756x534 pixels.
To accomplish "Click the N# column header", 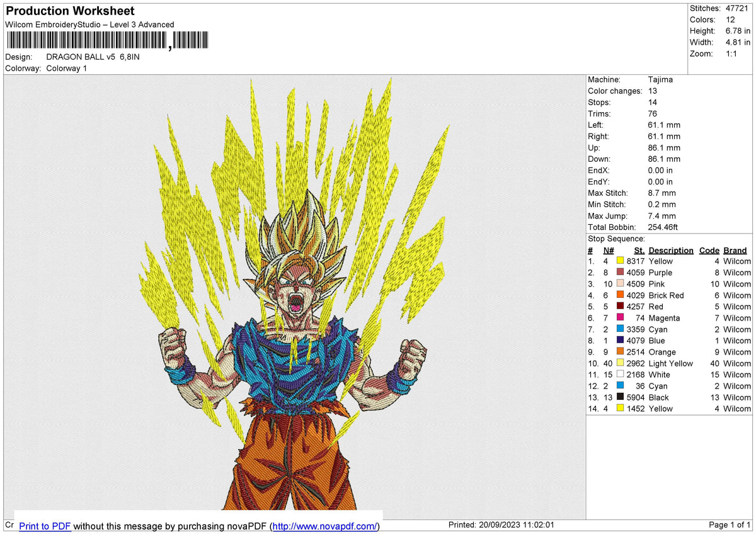I will pyautogui.click(x=608, y=251).
